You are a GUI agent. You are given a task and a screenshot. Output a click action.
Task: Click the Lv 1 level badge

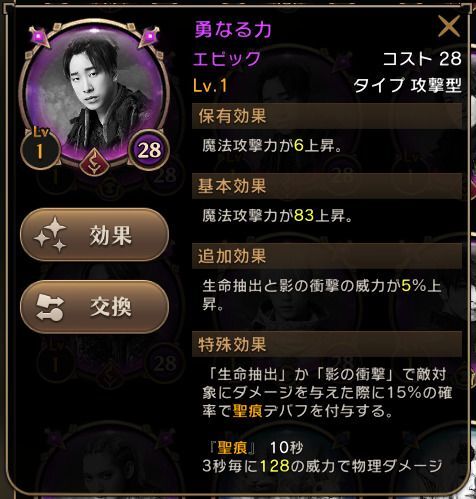40,148
